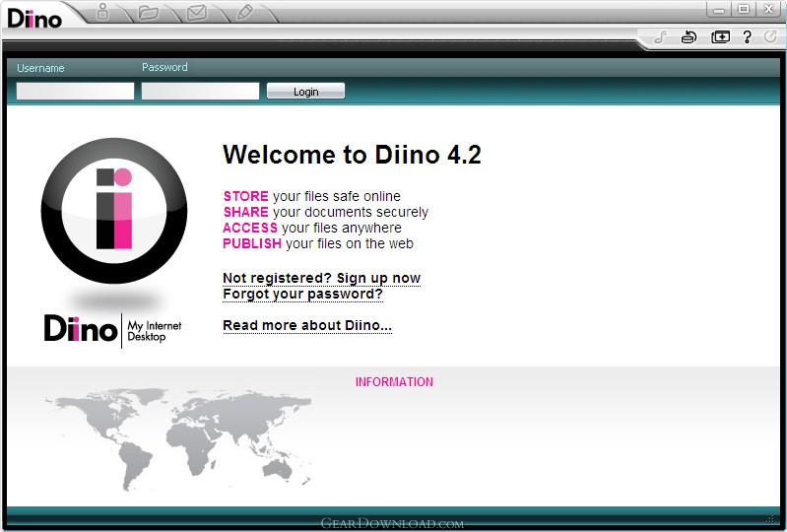Follow 'Not registered? Sign up now' link

pyautogui.click(x=322, y=278)
